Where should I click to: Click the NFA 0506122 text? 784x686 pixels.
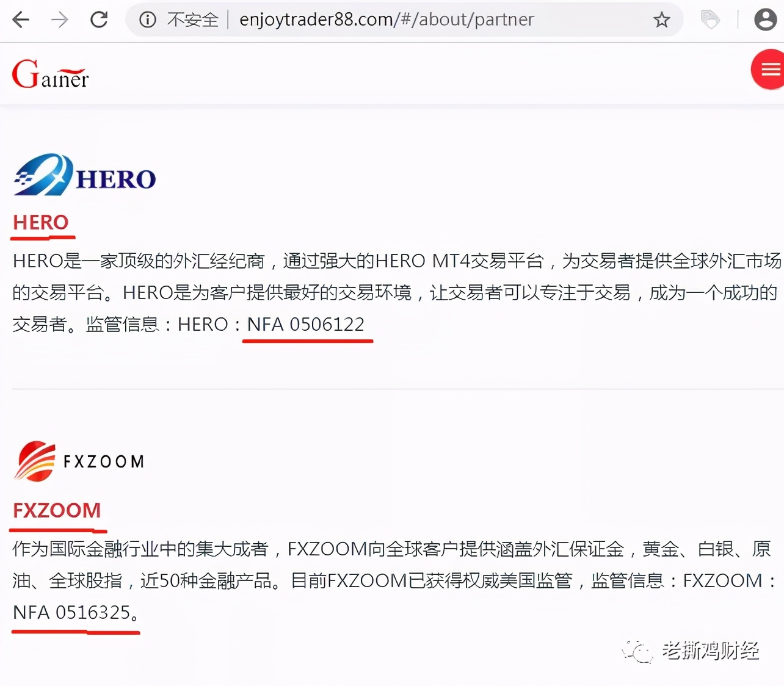coord(306,324)
